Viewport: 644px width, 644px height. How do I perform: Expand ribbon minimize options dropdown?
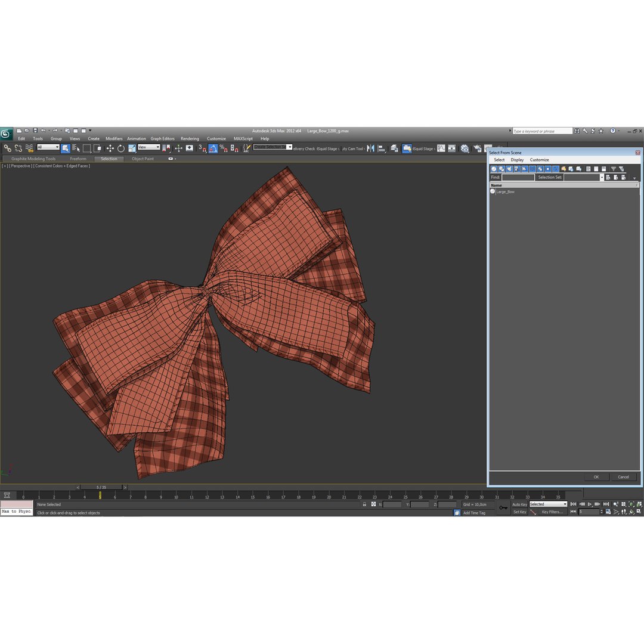pos(172,159)
